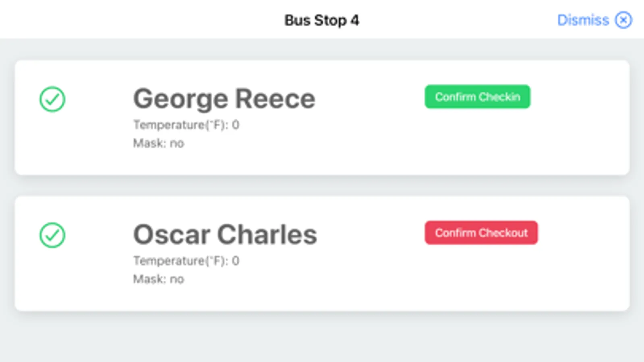Click George Reece's Mask status line
644x362 pixels.
coord(158,143)
